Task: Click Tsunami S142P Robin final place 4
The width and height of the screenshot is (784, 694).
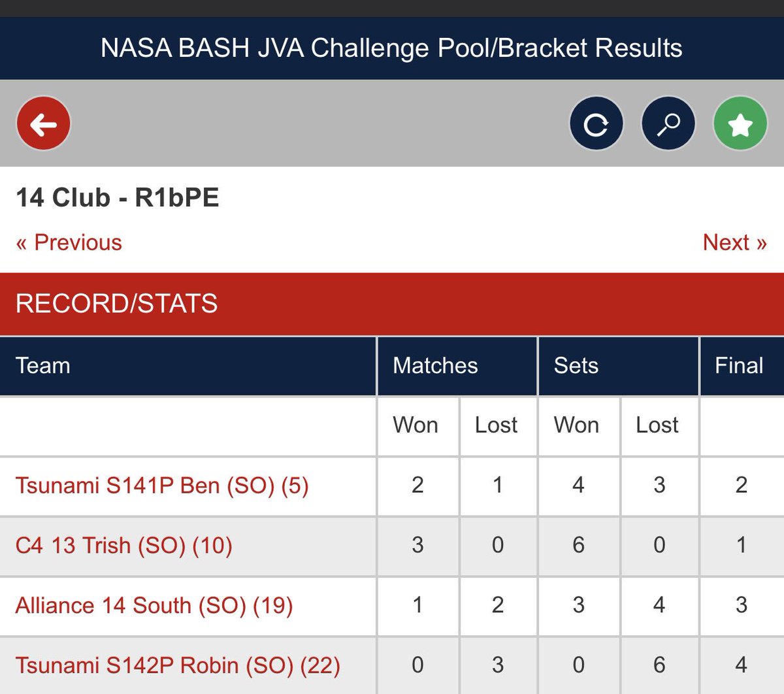Action: [x=742, y=666]
